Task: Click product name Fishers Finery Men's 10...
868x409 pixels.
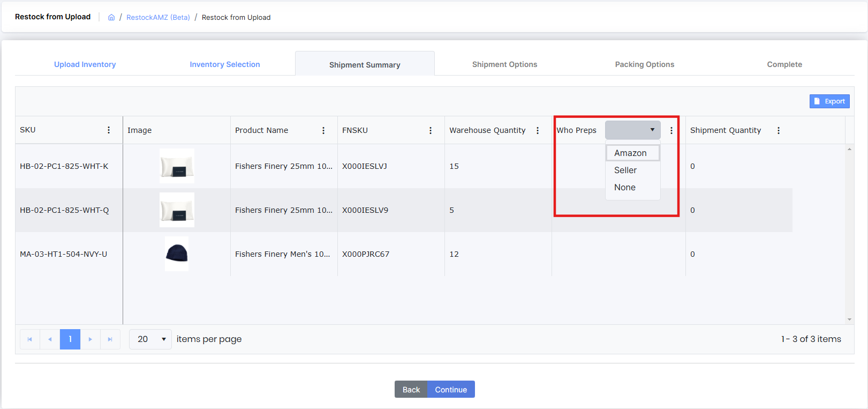Action: pyautogui.click(x=283, y=254)
